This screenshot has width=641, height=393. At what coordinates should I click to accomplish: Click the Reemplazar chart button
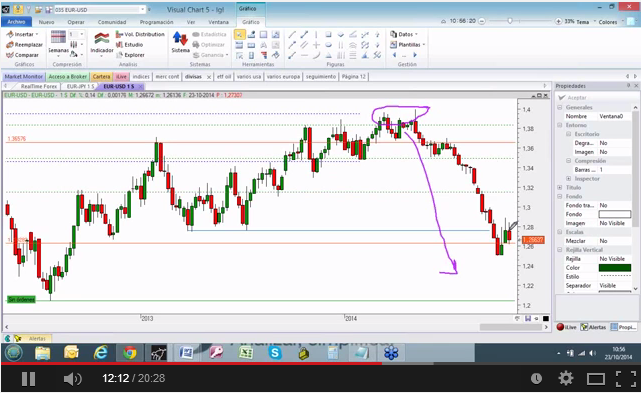pyautogui.click(x=25, y=45)
